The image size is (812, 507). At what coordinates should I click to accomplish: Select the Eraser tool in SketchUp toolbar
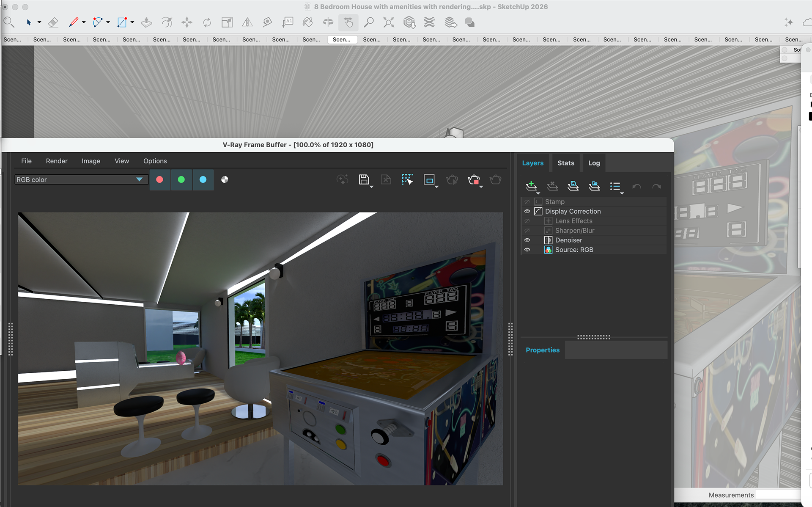click(x=53, y=22)
